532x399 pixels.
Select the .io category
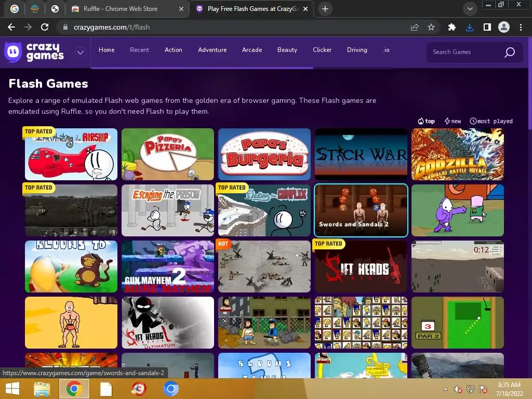(x=386, y=50)
